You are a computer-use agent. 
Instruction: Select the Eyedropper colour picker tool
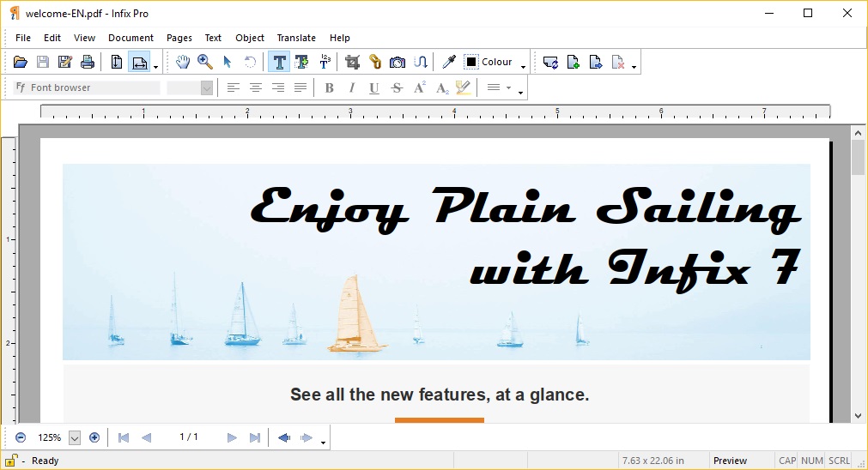point(448,62)
